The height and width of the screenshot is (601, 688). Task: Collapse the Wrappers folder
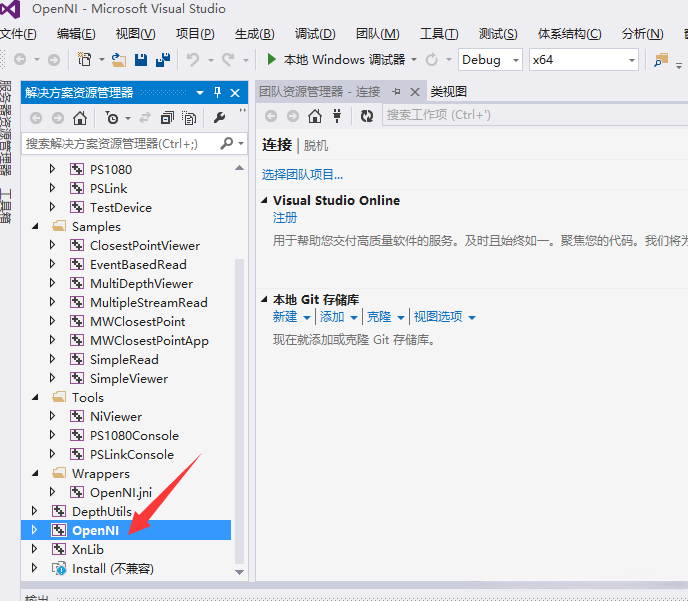[36, 473]
